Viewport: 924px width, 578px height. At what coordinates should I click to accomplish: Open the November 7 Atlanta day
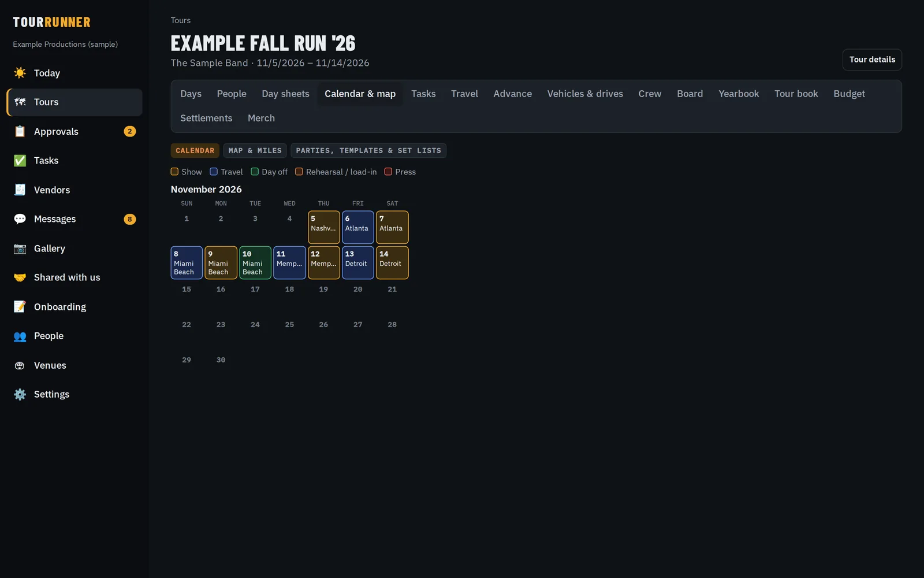coord(392,227)
